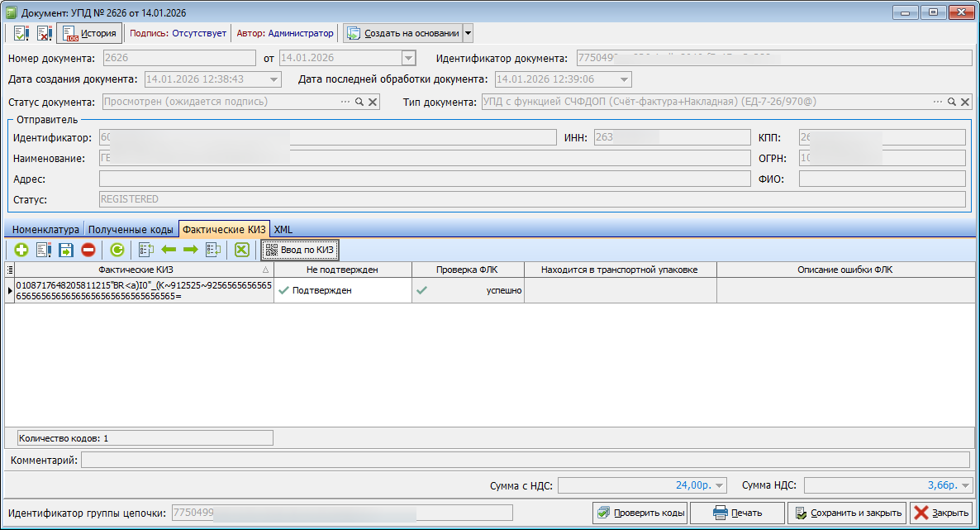Open the Сумма с НДС dropdown
Screen dimensions: 980x530
(719, 485)
